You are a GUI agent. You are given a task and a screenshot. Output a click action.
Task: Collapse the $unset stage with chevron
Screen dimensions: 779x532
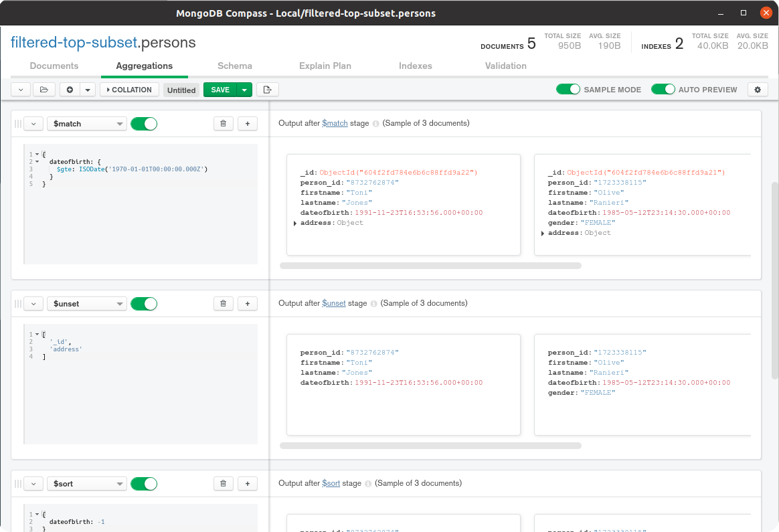point(33,304)
